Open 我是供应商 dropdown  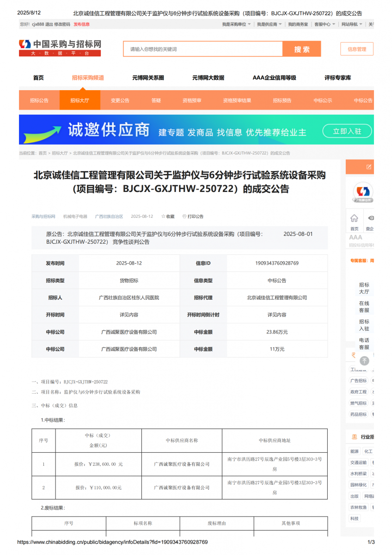pyautogui.click(x=269, y=24)
